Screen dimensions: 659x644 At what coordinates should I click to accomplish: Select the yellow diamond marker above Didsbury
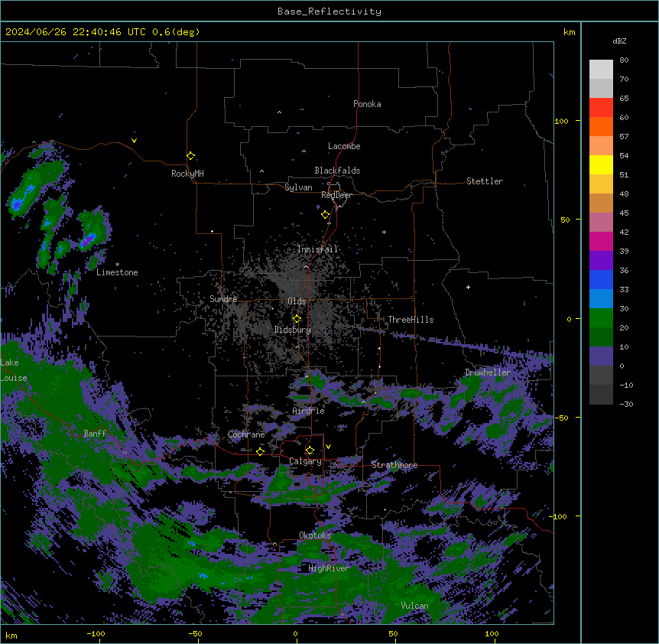coord(297,318)
